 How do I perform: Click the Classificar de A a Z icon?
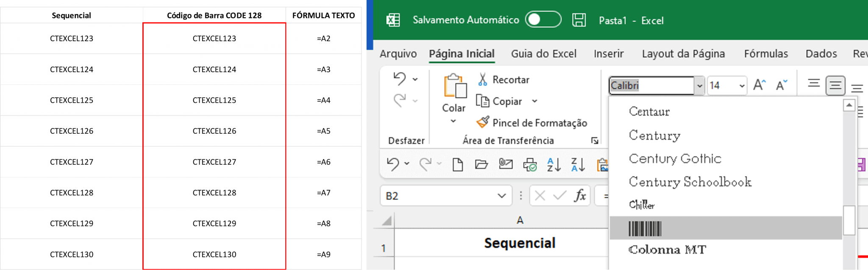[x=553, y=165]
